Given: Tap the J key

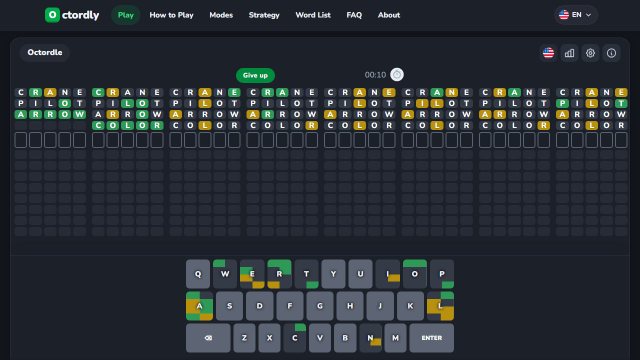Looking at the screenshot, I should tap(380, 306).
